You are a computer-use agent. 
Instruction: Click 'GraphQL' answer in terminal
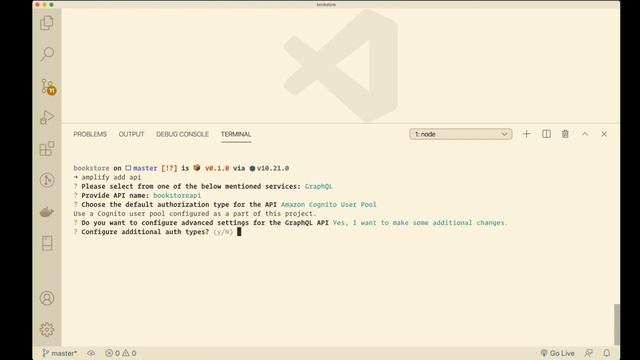pyautogui.click(x=318, y=186)
